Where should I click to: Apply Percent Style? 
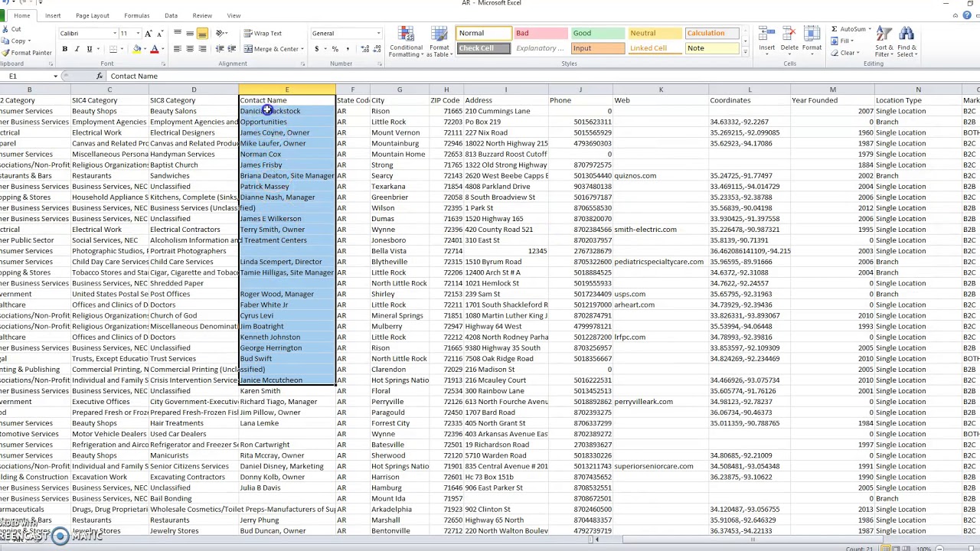coord(335,49)
